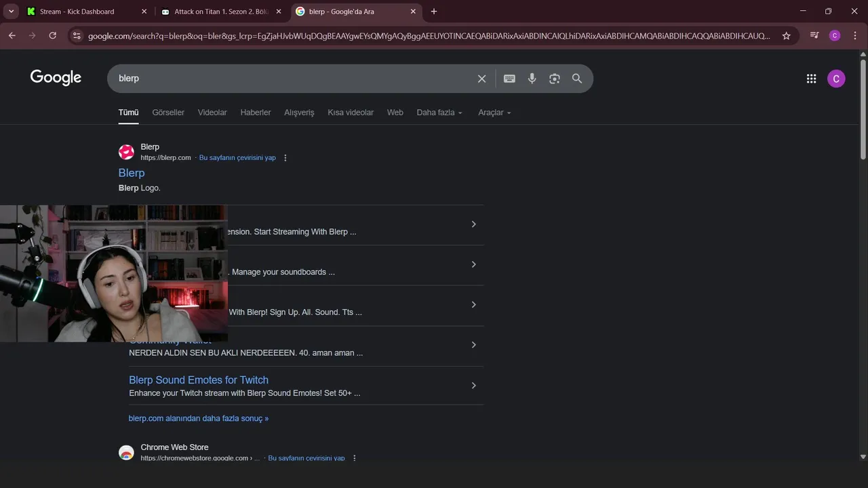Open more options for Chrome Web Store
Image resolution: width=868 pixels, height=488 pixels.
tap(354, 458)
